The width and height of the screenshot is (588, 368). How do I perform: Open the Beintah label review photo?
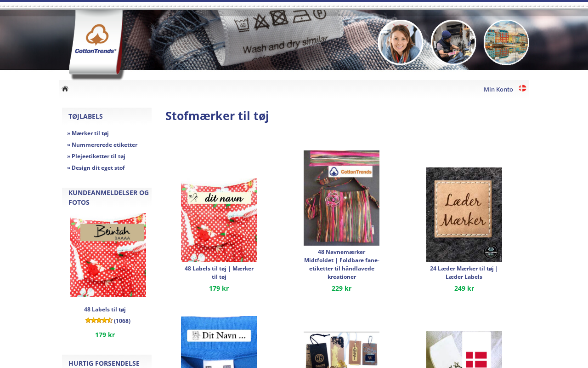pos(108,255)
